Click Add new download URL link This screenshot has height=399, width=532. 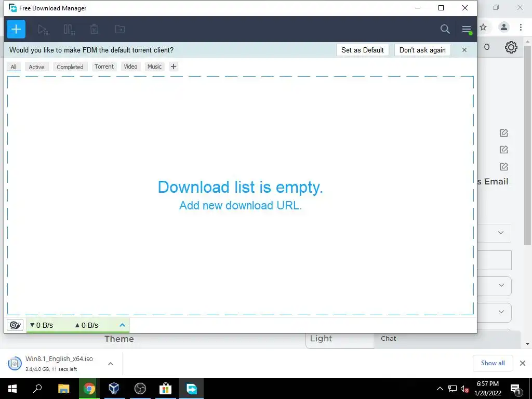(x=240, y=205)
